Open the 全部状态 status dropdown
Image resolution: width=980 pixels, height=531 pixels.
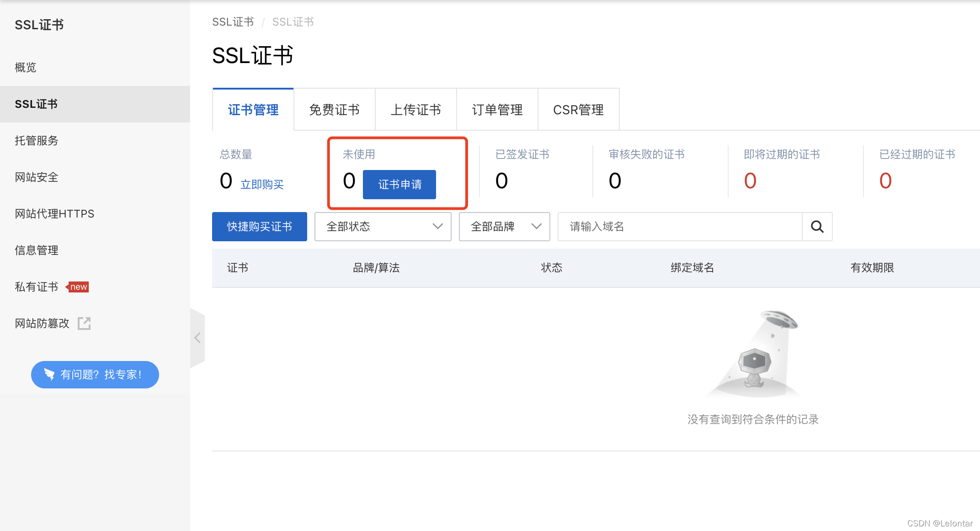click(x=383, y=227)
